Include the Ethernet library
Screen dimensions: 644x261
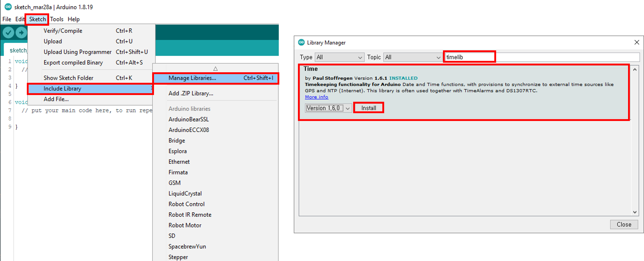[x=179, y=161]
